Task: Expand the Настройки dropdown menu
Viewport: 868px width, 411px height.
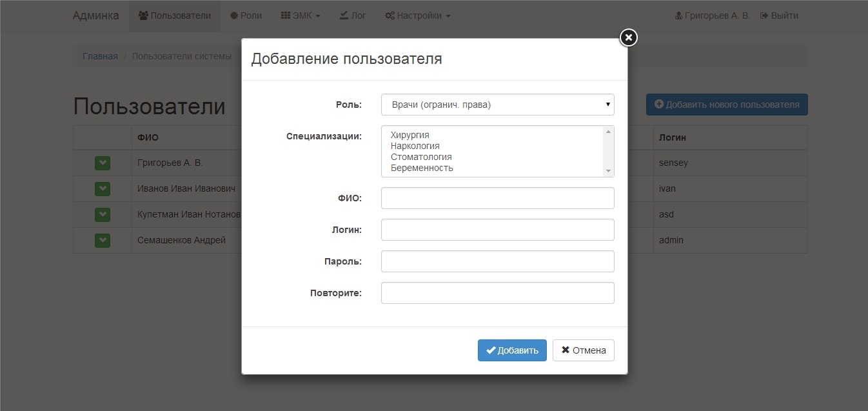Action: coord(417,15)
